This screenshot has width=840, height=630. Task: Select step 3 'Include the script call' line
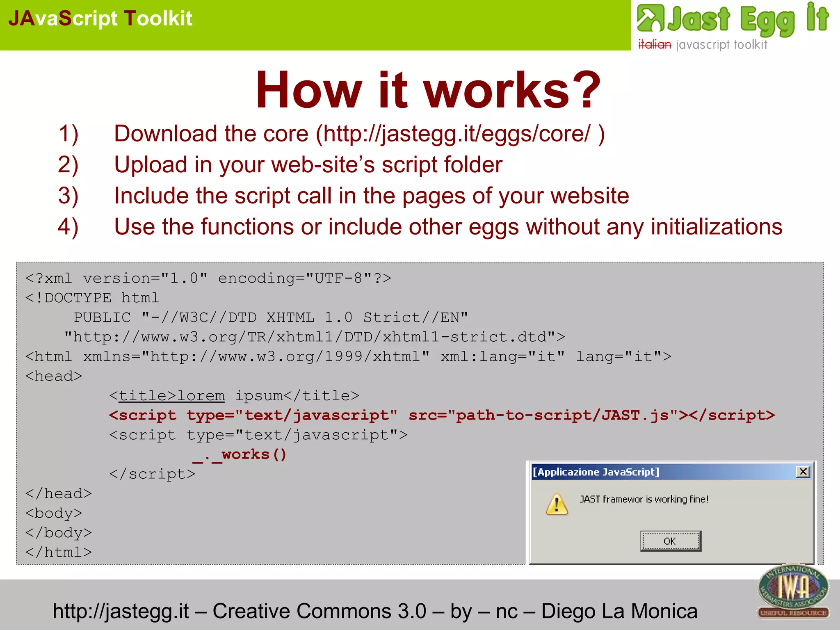pos(344,196)
